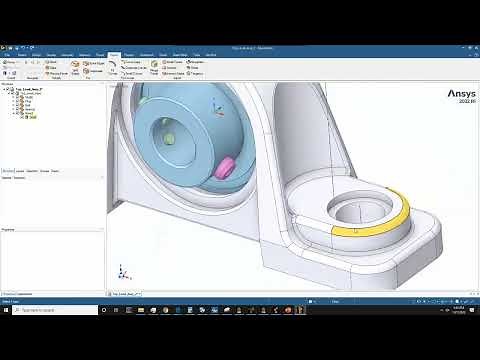
Task: Toggle visibility checkbox for Ball component
Action: point(17,105)
